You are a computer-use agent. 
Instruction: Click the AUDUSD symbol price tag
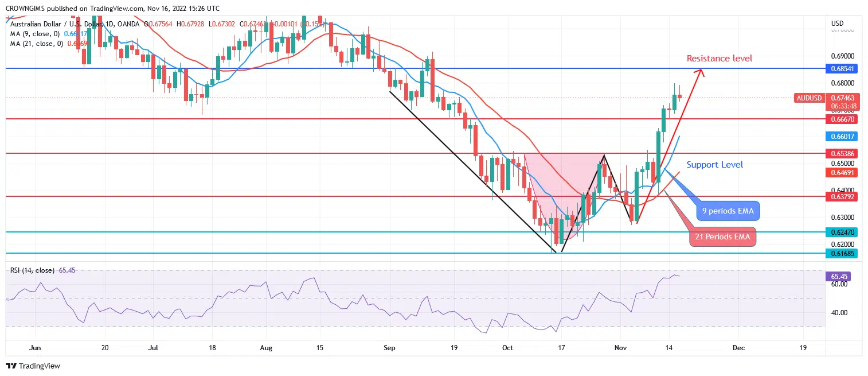pos(809,98)
